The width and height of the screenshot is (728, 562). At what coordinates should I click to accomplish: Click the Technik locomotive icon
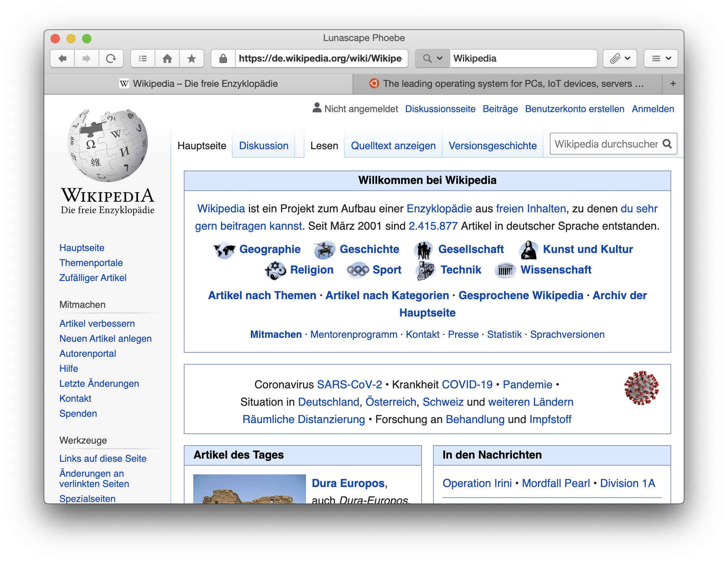[x=426, y=270]
